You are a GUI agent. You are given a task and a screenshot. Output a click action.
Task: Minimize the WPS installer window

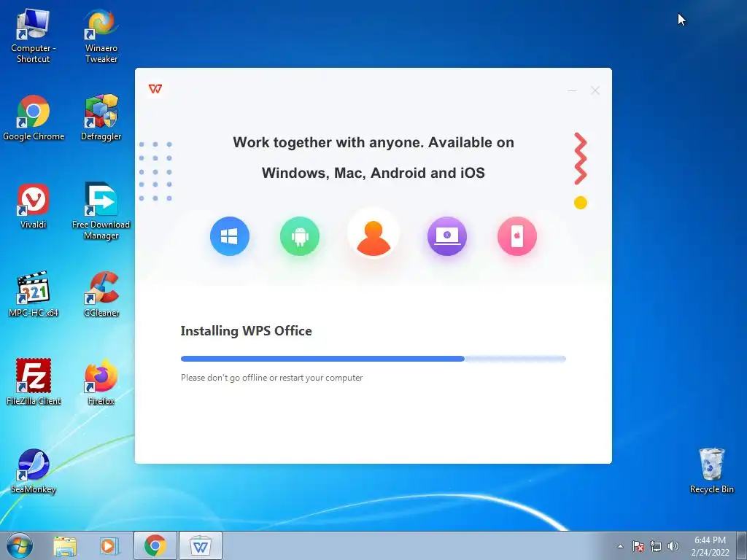pyautogui.click(x=572, y=90)
